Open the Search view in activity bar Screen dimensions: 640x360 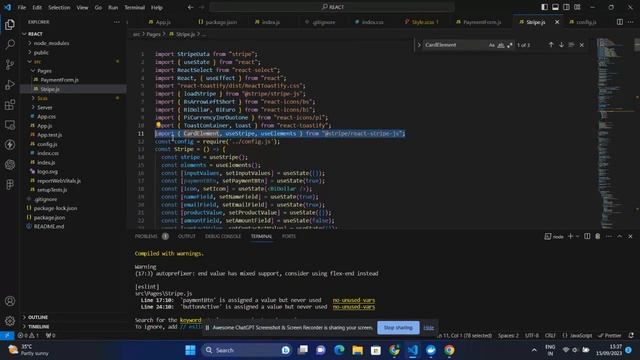pyautogui.click(x=10, y=44)
